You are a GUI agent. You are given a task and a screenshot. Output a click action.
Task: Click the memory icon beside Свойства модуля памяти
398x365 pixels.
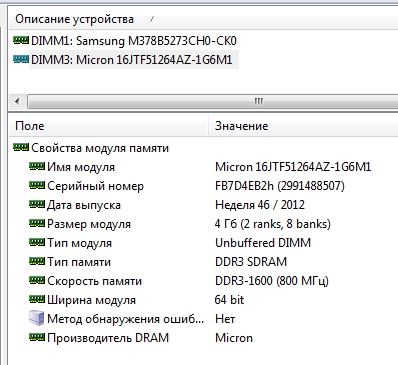click(21, 147)
